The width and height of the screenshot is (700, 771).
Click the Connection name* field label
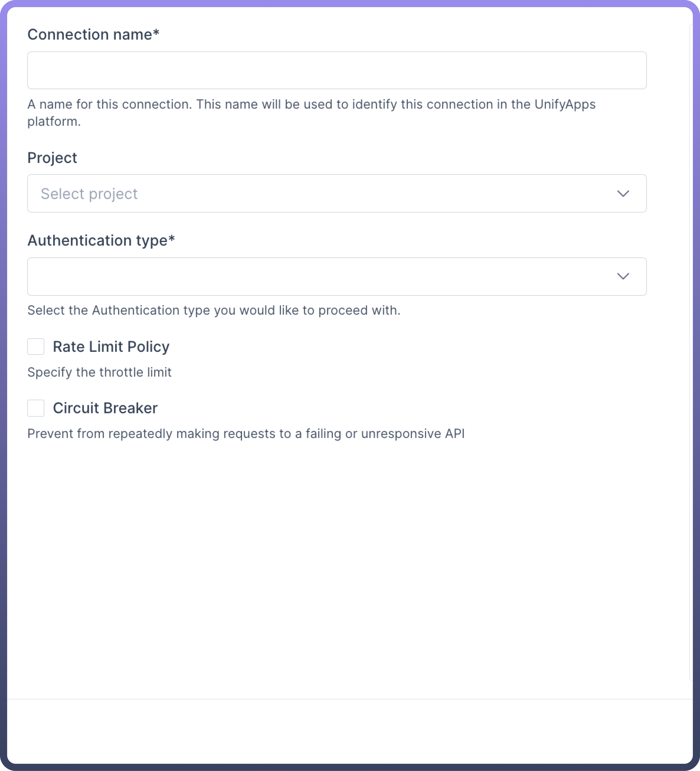pyautogui.click(x=93, y=34)
